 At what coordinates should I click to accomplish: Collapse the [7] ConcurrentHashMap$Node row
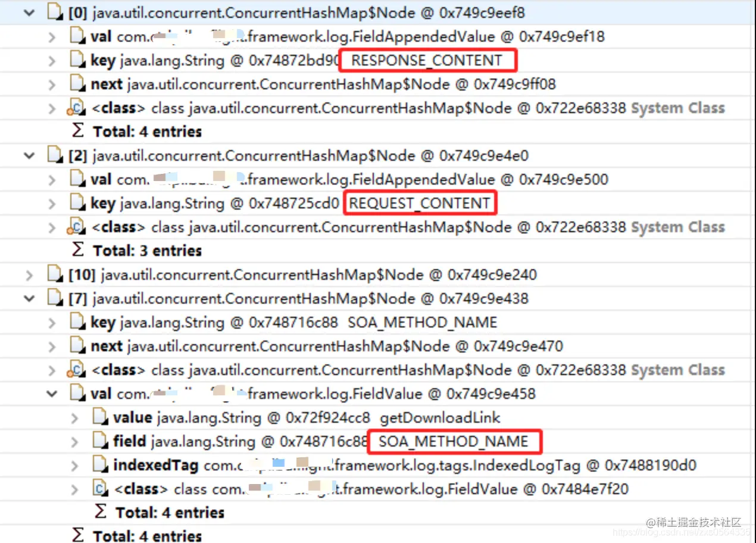coord(29,299)
